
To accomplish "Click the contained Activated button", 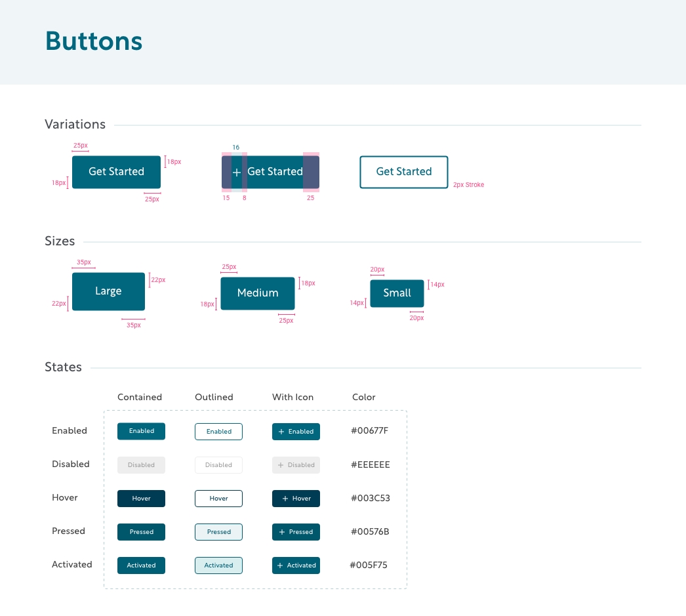I will click(141, 565).
